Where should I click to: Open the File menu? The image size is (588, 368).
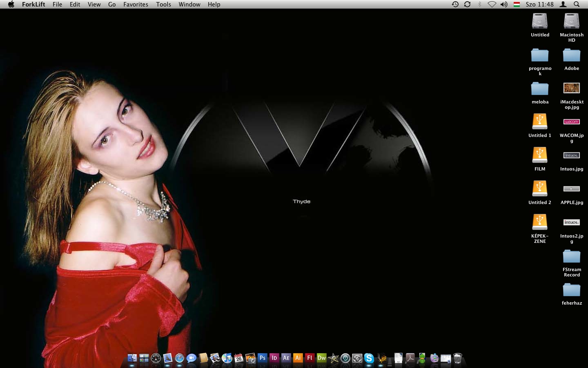coord(57,4)
